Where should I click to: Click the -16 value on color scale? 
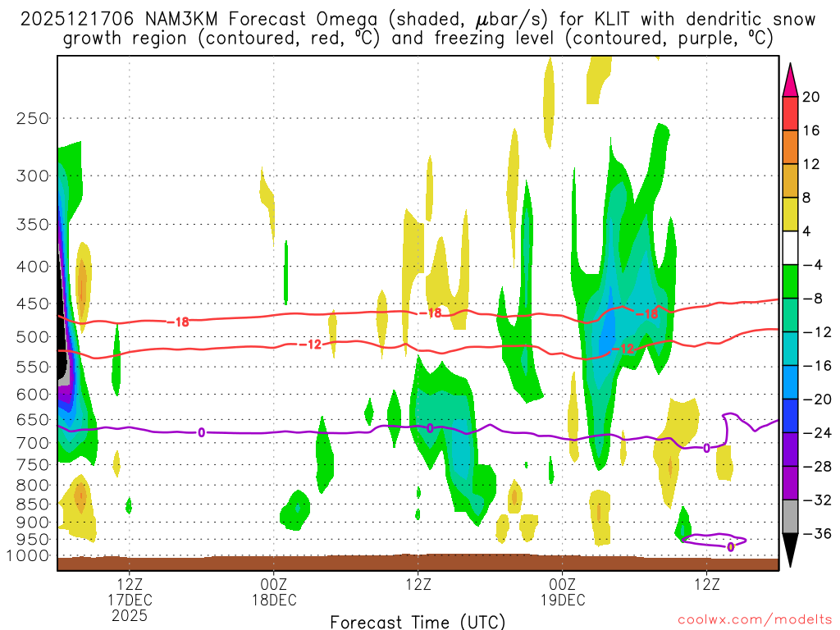817,365
